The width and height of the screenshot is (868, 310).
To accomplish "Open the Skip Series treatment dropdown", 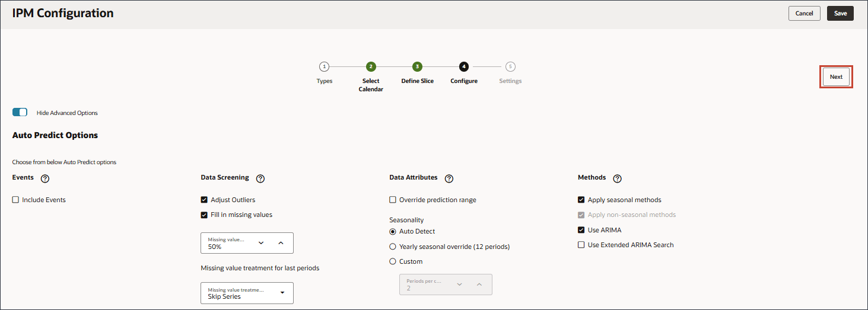I will click(x=247, y=293).
